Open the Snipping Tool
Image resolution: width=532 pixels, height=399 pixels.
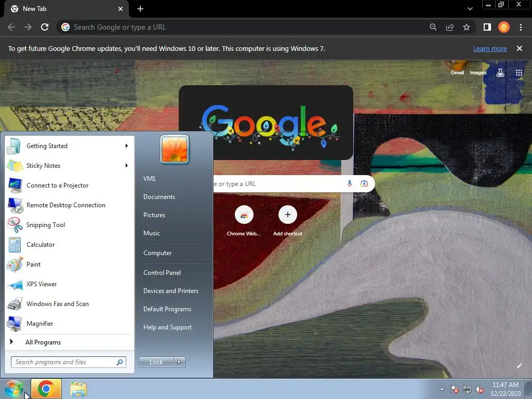(70, 224)
